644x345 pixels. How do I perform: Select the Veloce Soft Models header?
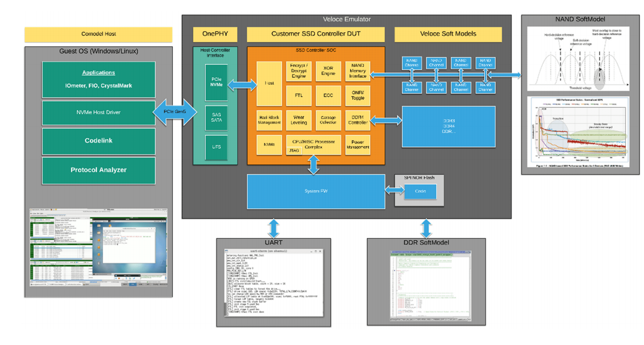click(x=448, y=34)
